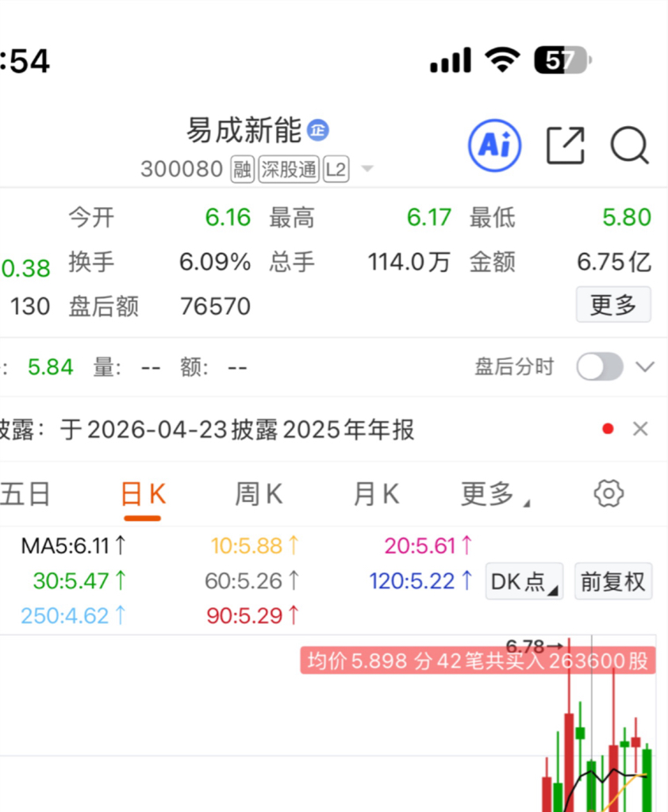Expand the chevron beside 盘后分时 switch

(x=645, y=367)
